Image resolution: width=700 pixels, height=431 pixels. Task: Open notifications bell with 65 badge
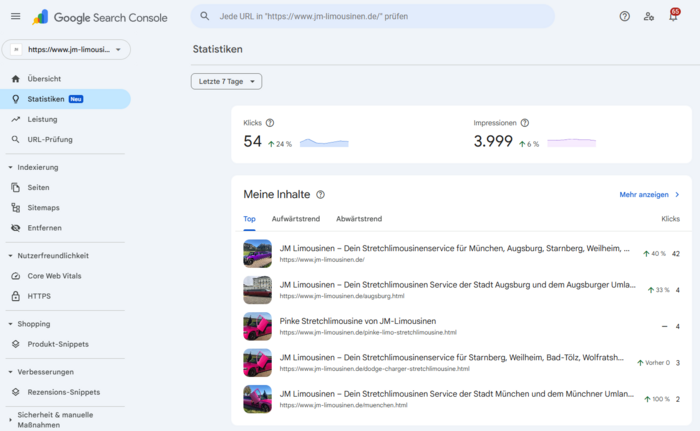click(x=673, y=16)
